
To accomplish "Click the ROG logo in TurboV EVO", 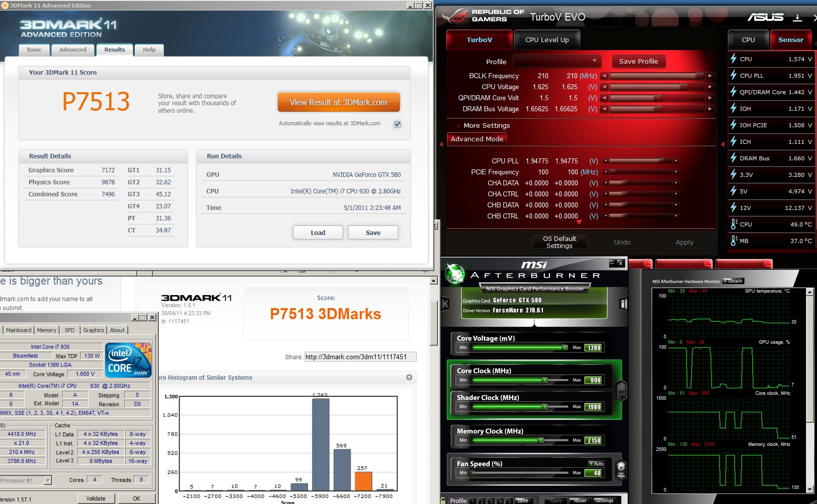I will pos(454,16).
